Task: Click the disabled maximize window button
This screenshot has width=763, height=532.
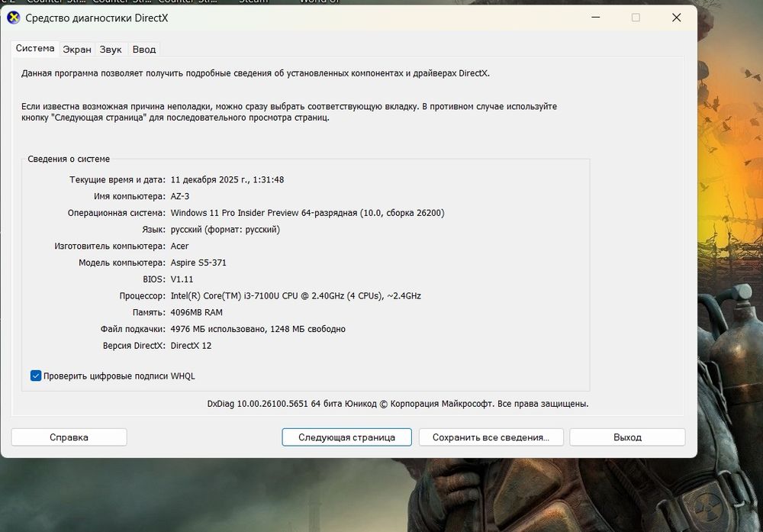Action: [x=636, y=18]
